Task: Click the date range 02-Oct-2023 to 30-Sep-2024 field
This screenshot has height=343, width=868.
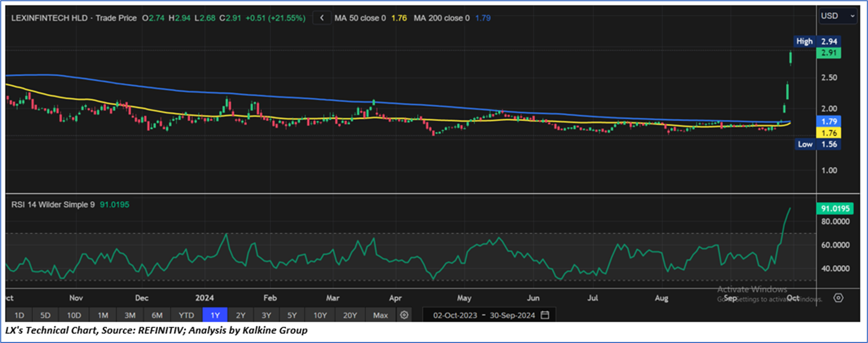Action: tap(484, 315)
